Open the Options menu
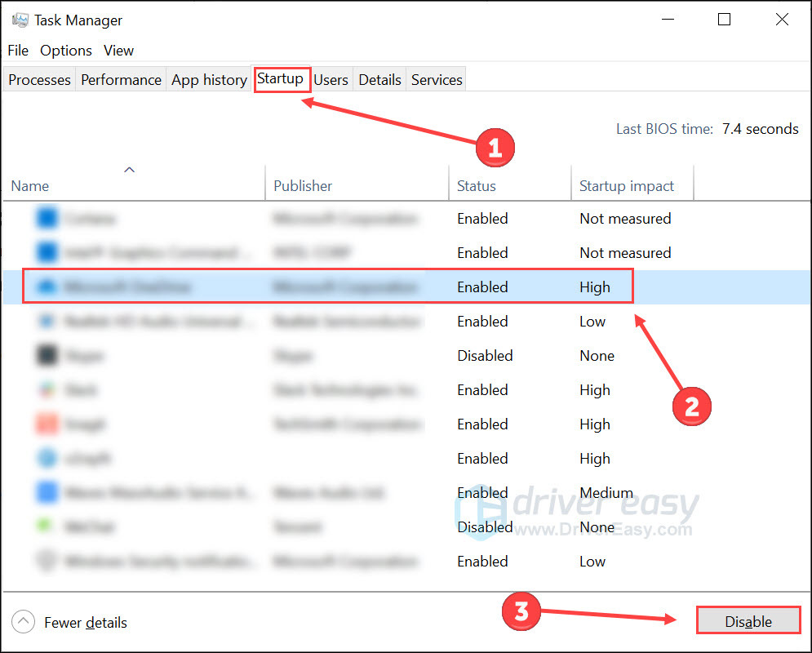The width and height of the screenshot is (812, 653). (65, 51)
